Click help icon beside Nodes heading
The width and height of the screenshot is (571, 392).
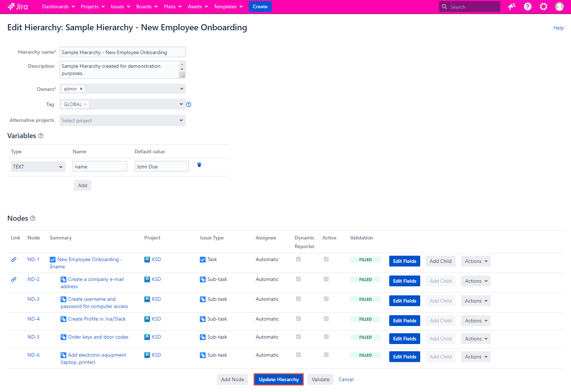tap(33, 218)
